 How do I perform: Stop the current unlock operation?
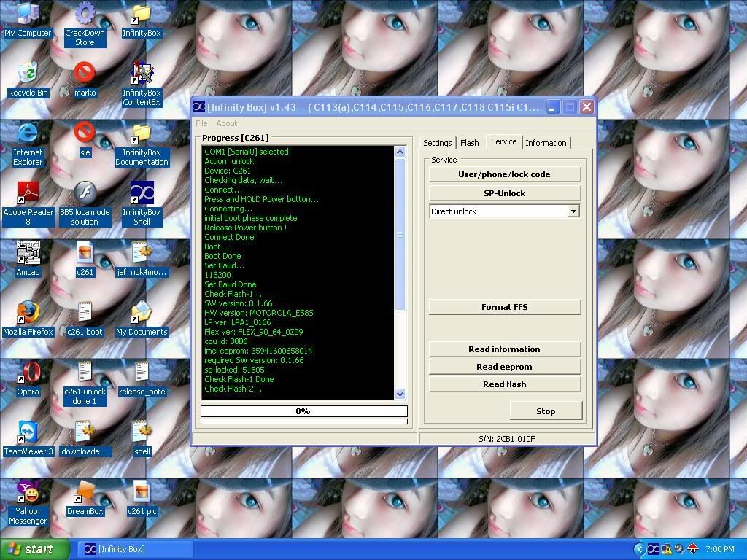[x=546, y=411]
